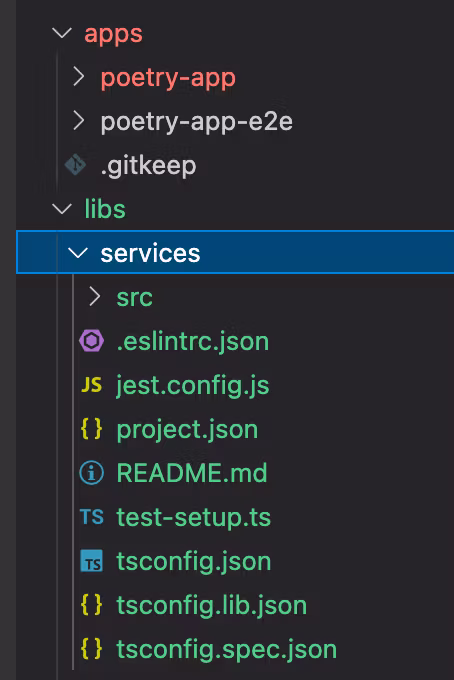Click the yellow JS icon for jest.config.js
This screenshot has width=454, height=680.
[91, 385]
